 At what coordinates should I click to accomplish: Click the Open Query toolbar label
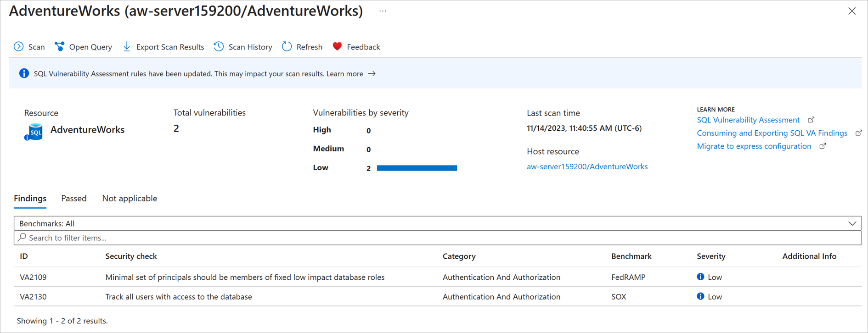tap(90, 47)
